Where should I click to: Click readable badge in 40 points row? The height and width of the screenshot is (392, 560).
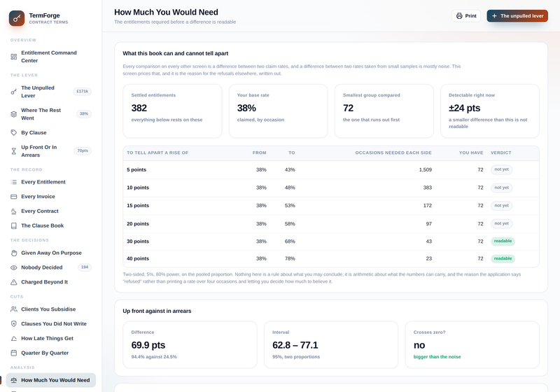(503, 259)
